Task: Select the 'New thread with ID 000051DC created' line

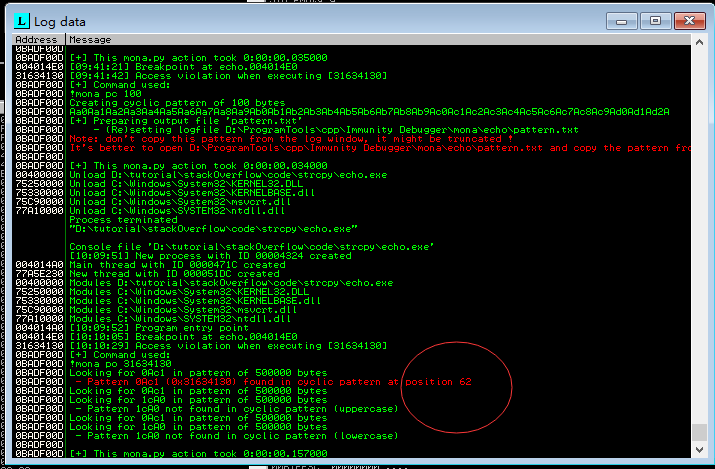Action: coord(174,274)
